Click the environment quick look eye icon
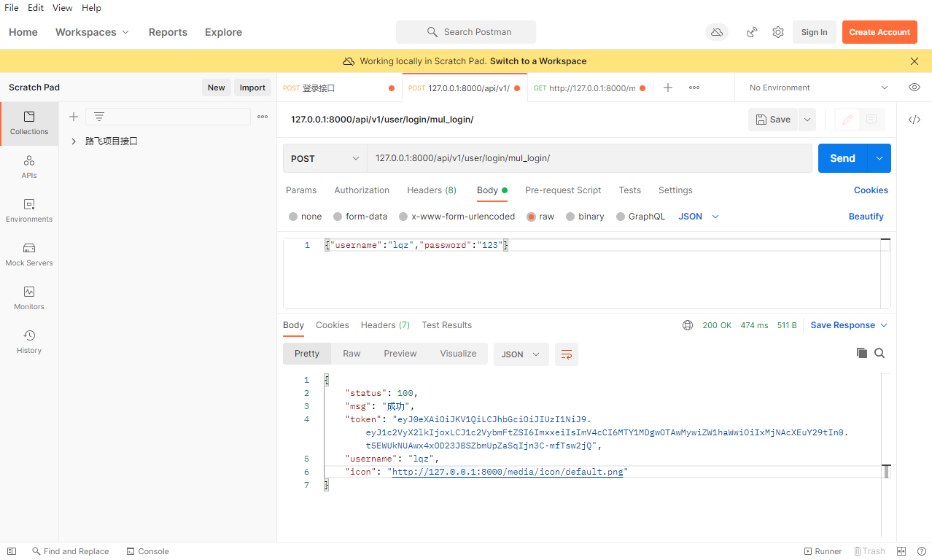 (914, 87)
